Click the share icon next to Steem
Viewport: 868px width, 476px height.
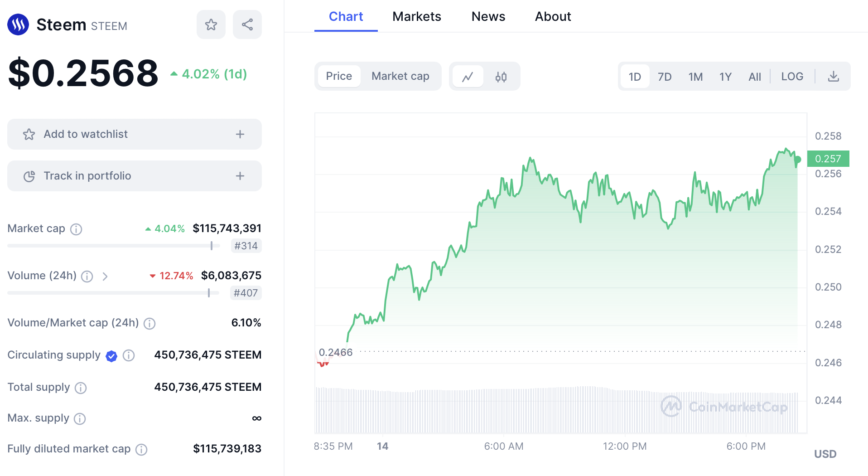[247, 24]
